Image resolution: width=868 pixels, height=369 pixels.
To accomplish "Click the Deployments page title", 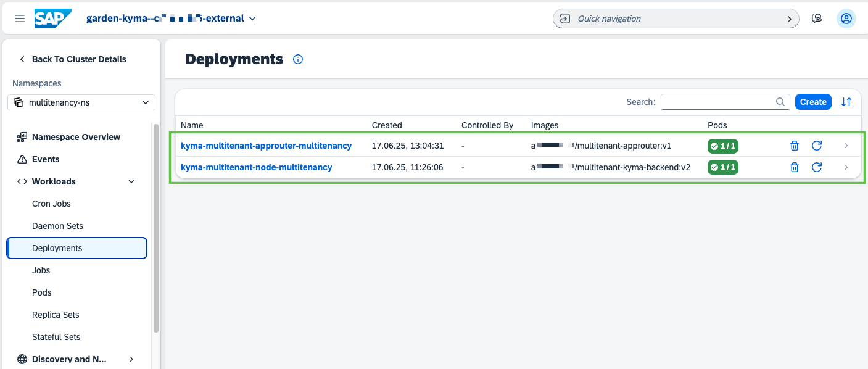I will coord(234,59).
